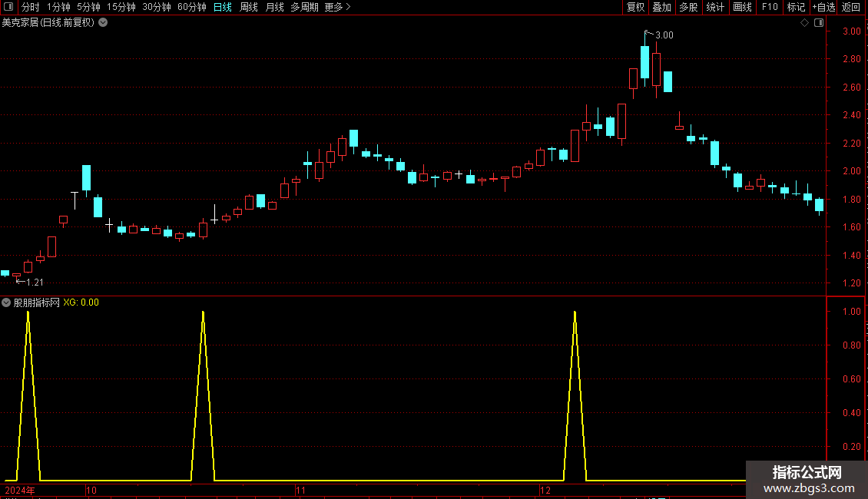Image resolution: width=868 pixels, height=499 pixels.
Task: Switch to 分时 view tab
Action: [31, 7]
